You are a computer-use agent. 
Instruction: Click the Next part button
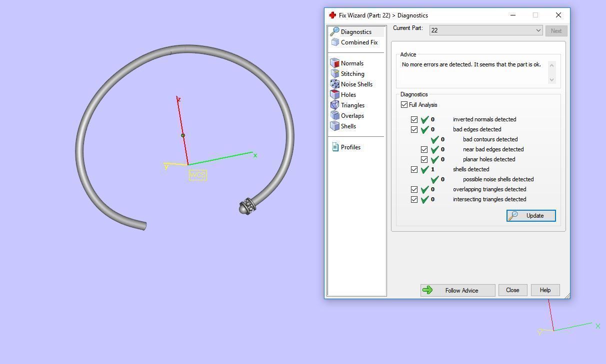pyautogui.click(x=556, y=31)
